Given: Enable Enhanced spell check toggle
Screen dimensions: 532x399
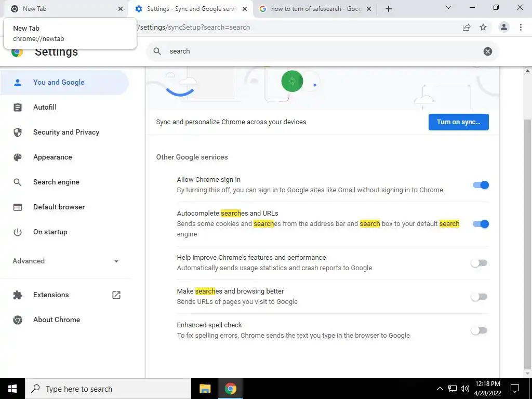Looking at the screenshot, I should pyautogui.click(x=479, y=330).
